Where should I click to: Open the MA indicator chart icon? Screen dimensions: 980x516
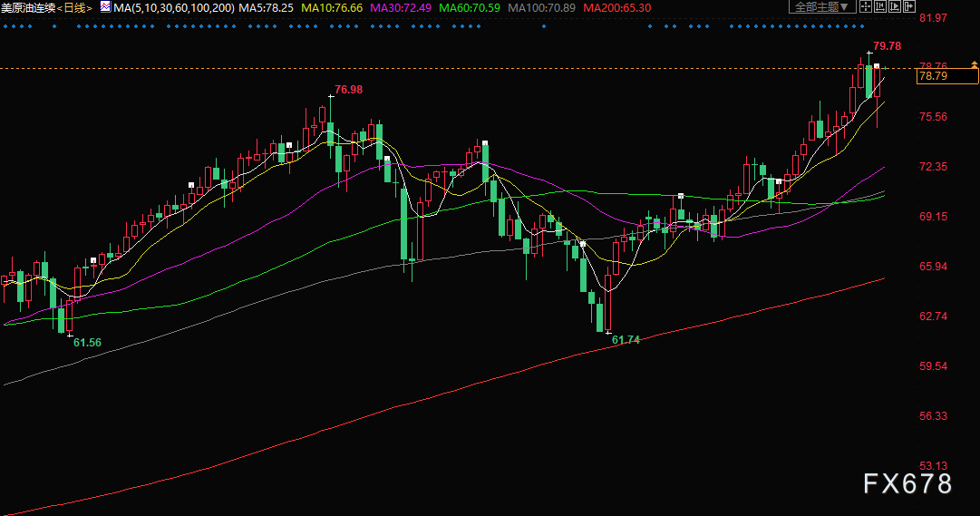pyautogui.click(x=106, y=7)
